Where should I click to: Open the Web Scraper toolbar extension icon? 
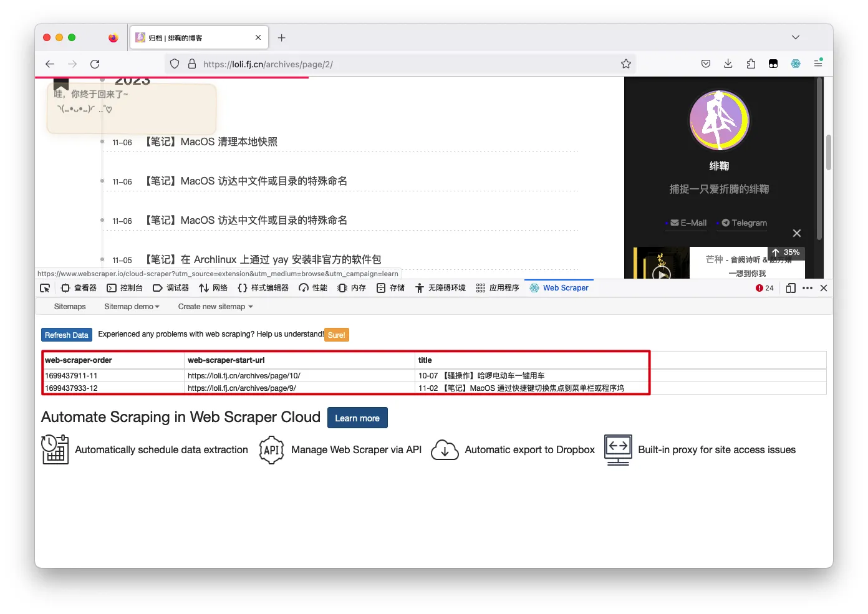[x=796, y=64]
